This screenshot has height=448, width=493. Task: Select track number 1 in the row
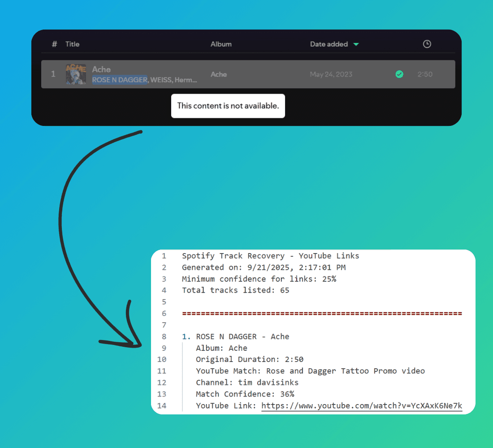[53, 74]
